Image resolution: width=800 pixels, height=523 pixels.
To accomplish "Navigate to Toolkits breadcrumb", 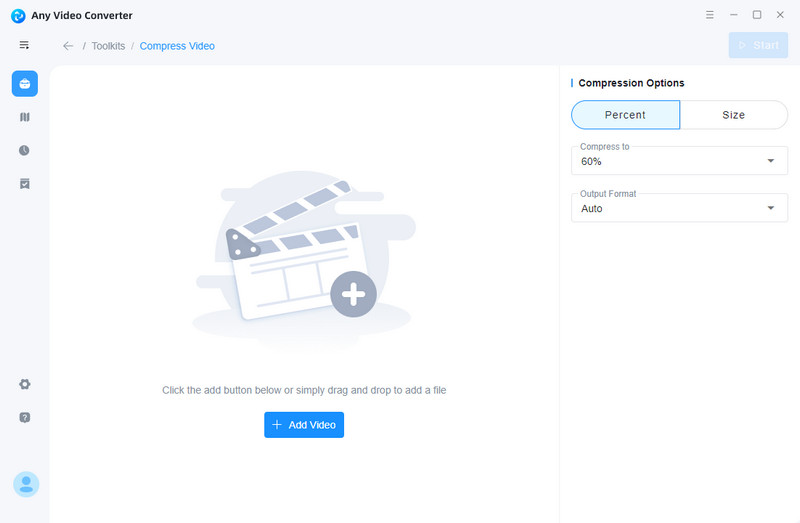I will pos(108,46).
